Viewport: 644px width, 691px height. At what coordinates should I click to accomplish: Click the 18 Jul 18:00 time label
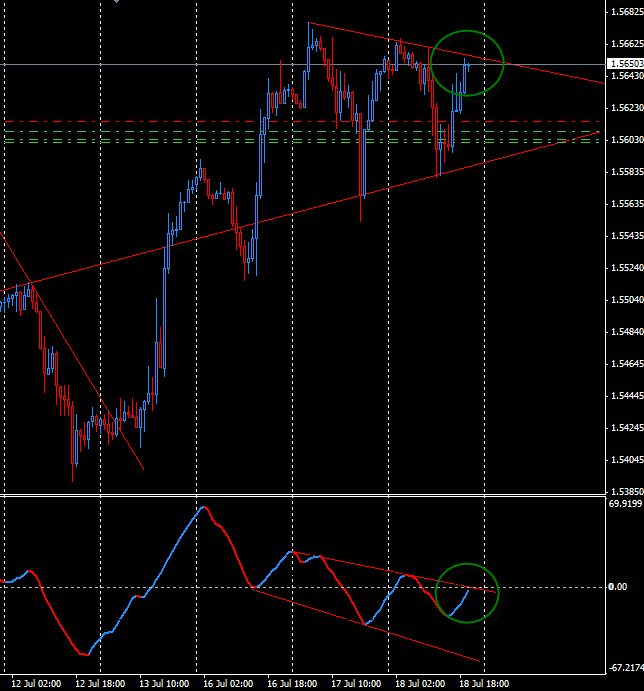click(x=484, y=684)
